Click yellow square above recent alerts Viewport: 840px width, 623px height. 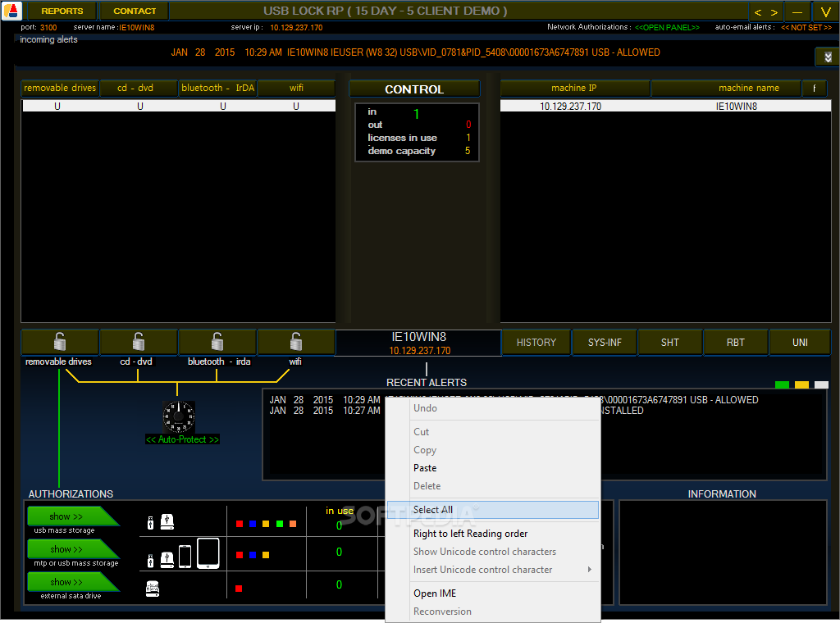tap(802, 384)
